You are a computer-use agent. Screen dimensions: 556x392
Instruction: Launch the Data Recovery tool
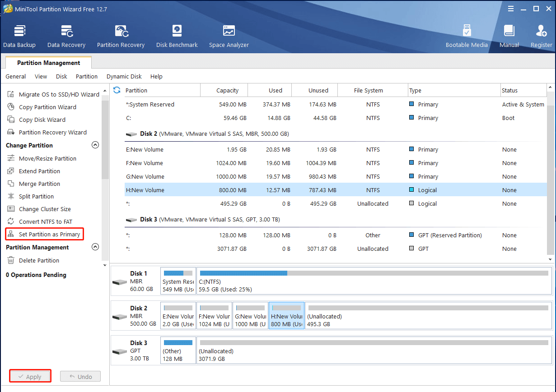click(x=66, y=36)
